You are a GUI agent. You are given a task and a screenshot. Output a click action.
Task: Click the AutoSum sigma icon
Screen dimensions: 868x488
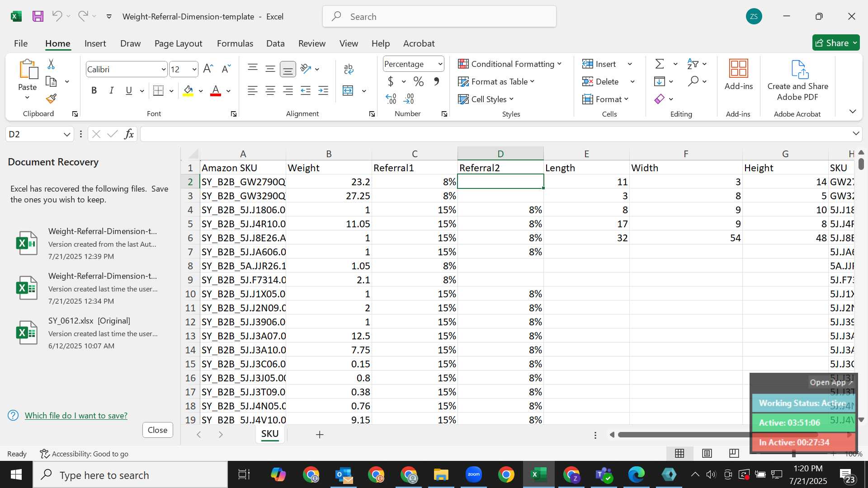(660, 64)
